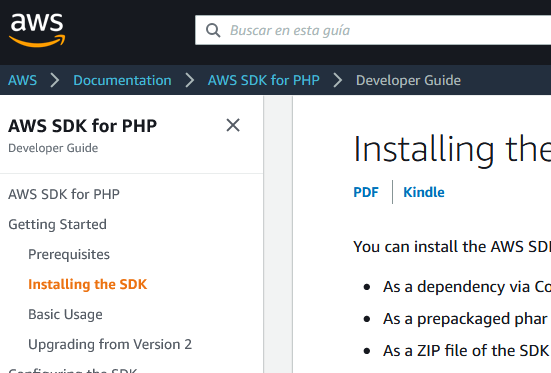
Task: Go to Prerequisites page in sidebar
Action: [69, 254]
